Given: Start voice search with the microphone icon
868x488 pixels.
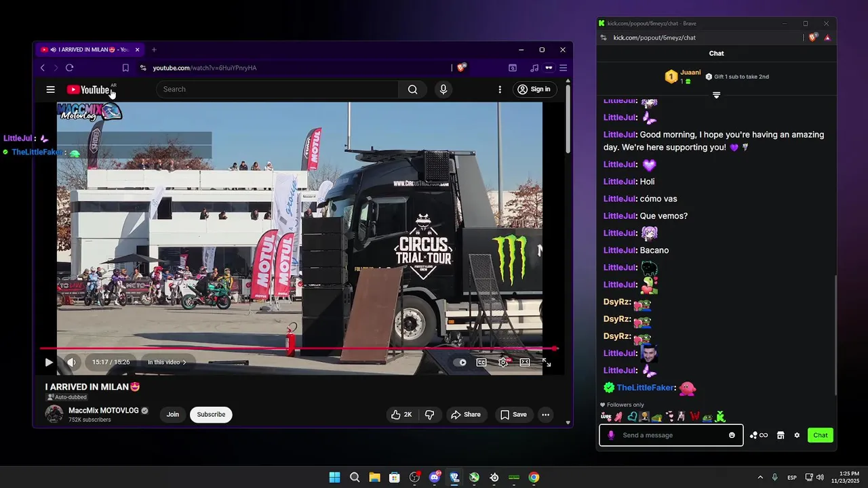Looking at the screenshot, I should point(443,89).
